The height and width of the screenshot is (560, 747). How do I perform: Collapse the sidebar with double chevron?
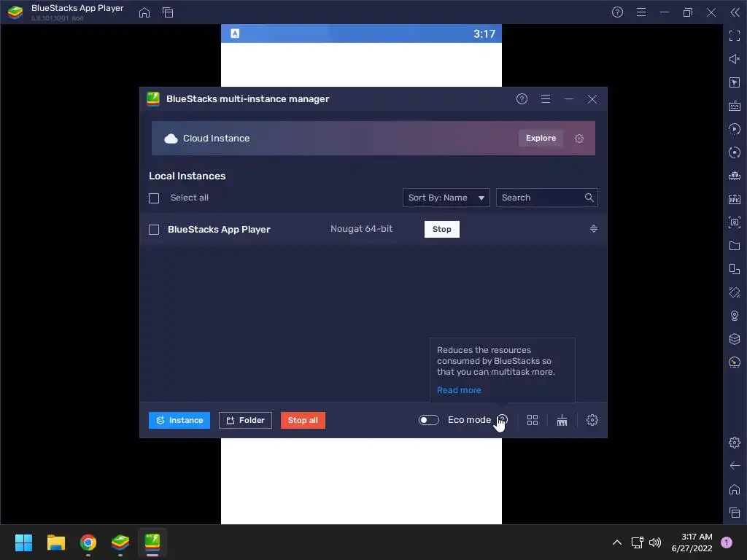point(735,12)
